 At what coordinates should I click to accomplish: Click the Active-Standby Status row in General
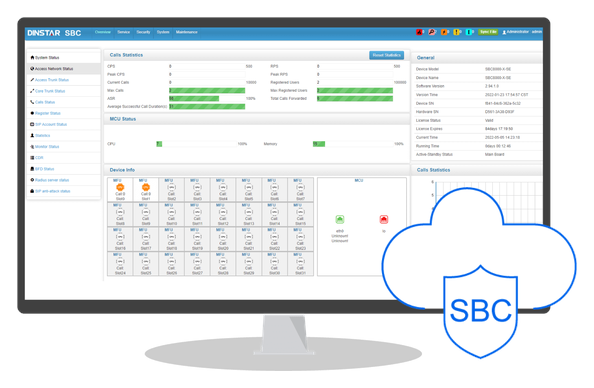click(x=477, y=155)
